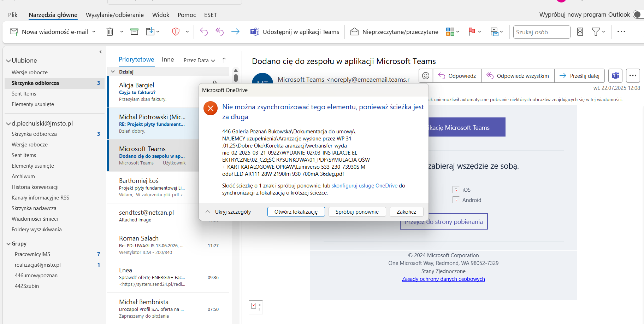Click the message list scrollbar thumb

[x=236, y=77]
